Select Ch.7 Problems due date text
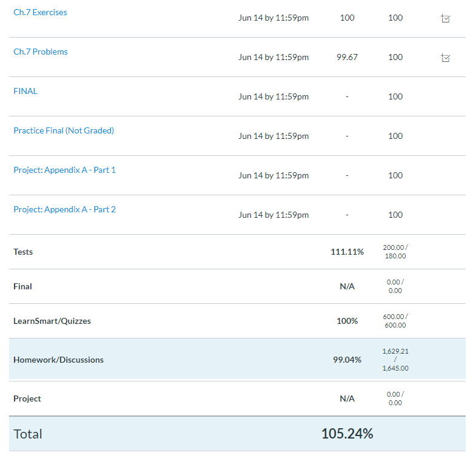 tap(273, 57)
